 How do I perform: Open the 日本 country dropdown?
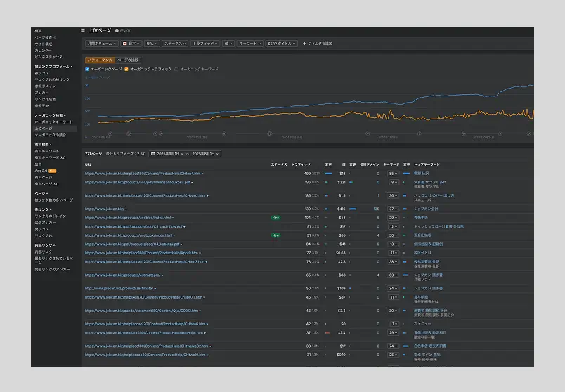131,44
